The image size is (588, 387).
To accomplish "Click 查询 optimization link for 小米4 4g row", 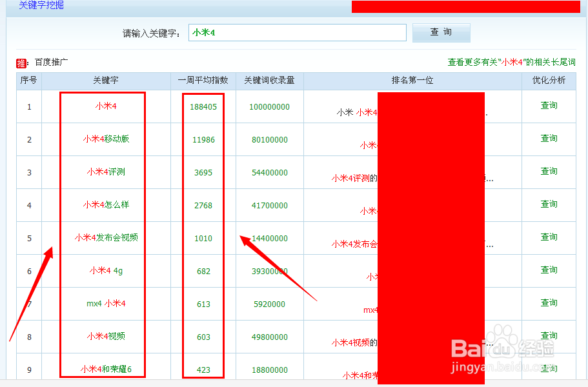I will [549, 270].
